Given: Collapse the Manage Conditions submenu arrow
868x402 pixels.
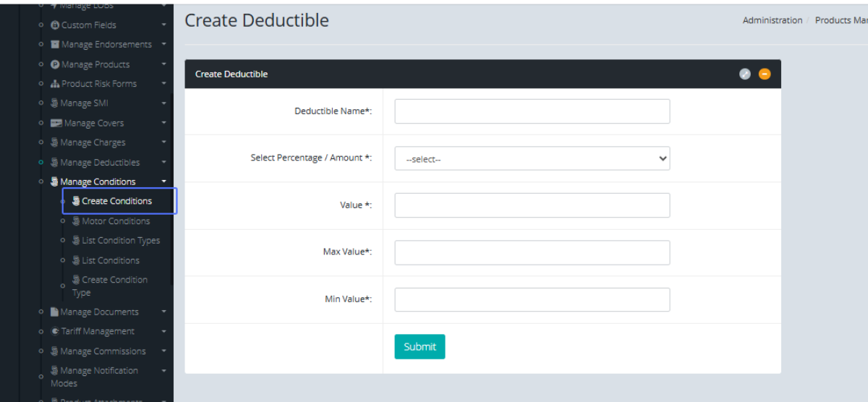Looking at the screenshot, I should (164, 181).
